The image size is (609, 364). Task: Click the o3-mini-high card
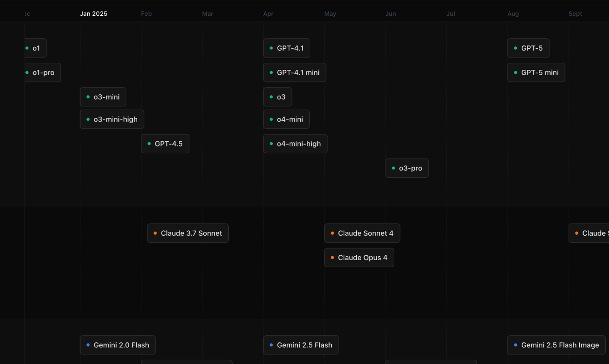[x=112, y=119]
